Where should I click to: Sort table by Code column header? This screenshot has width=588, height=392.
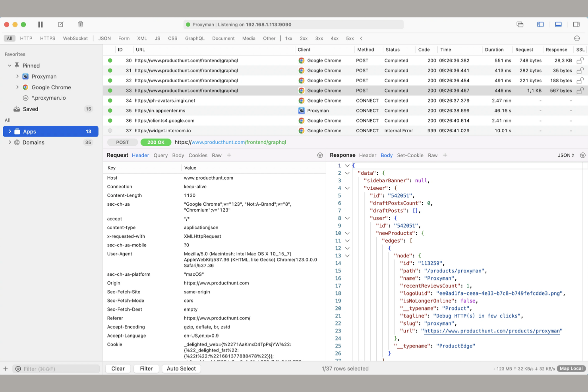pos(424,50)
